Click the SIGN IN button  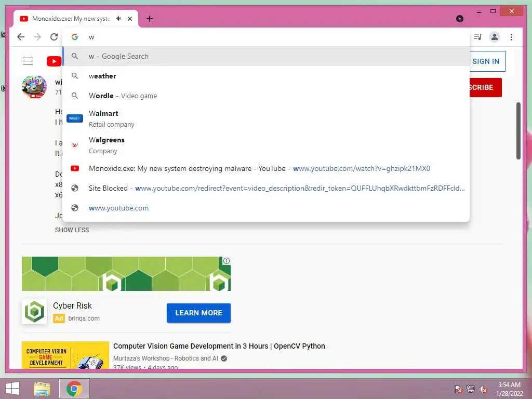[x=487, y=61]
